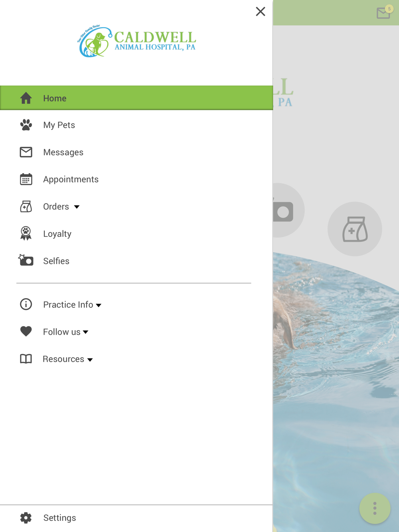
Task: Close the navigation drawer with the X
Action: click(261, 12)
